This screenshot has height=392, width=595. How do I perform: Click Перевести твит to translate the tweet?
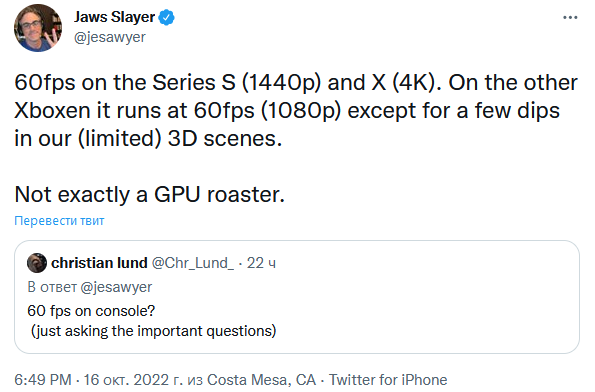[59, 220]
